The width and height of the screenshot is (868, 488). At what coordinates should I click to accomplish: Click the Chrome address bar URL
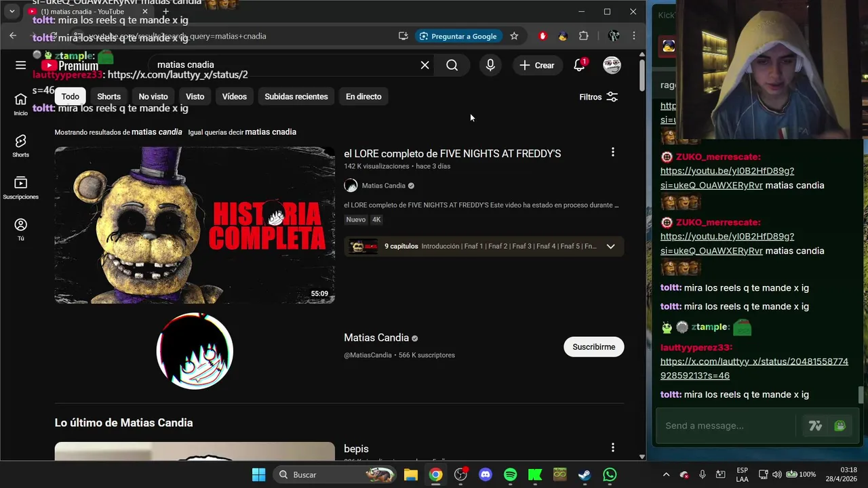pyautogui.click(x=177, y=36)
